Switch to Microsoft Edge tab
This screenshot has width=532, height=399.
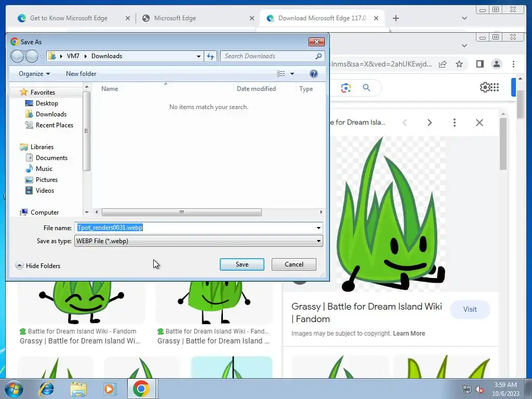click(175, 18)
